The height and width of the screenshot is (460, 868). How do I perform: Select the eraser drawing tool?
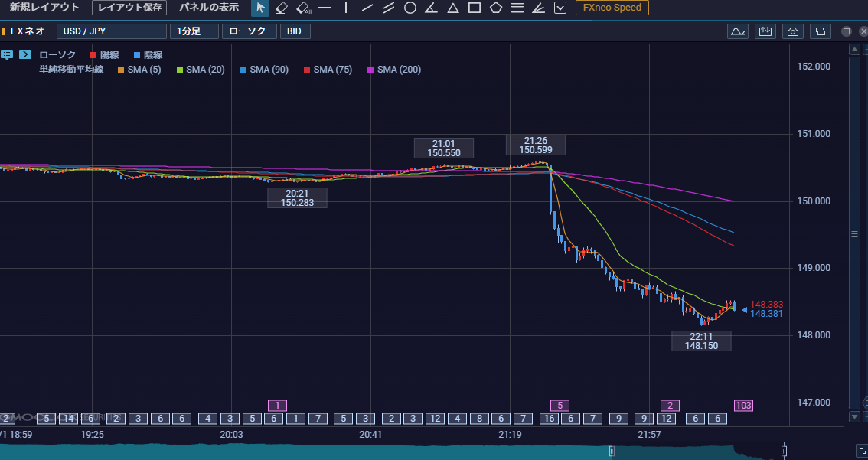coord(281,8)
